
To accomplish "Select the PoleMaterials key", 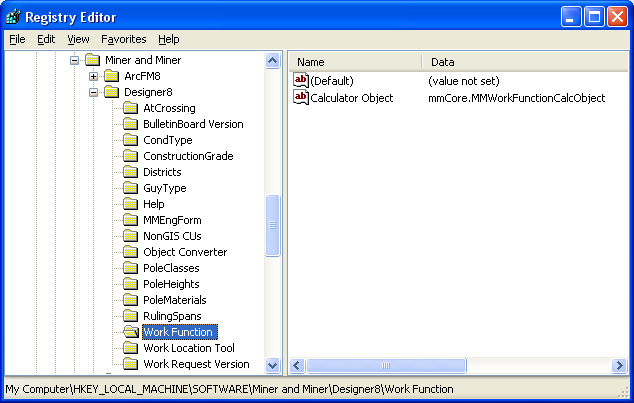I will 175,300.
